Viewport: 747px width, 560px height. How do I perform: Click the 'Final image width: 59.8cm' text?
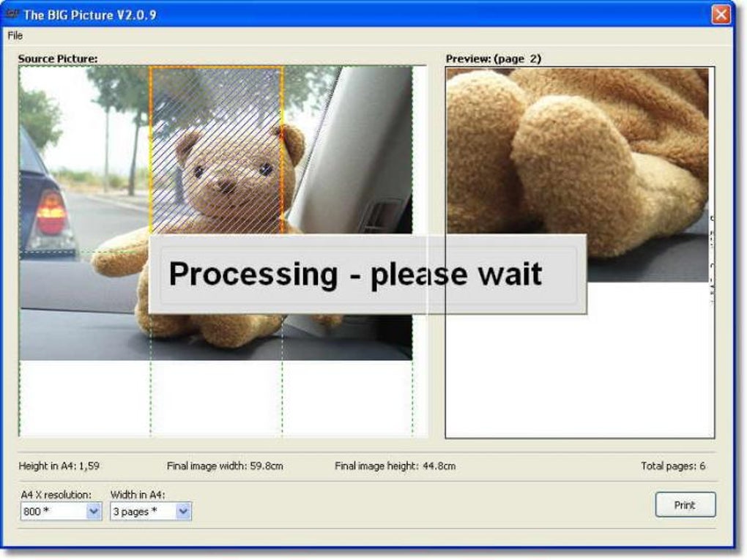click(x=225, y=466)
